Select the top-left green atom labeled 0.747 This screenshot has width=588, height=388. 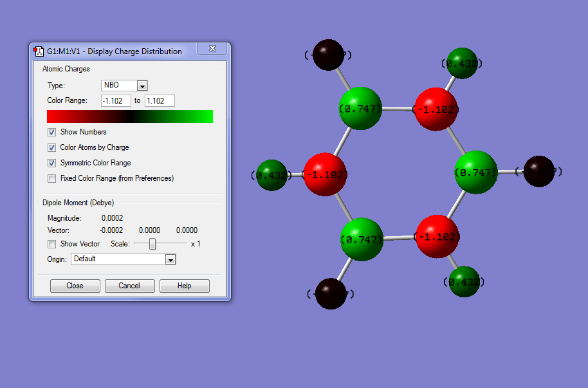[x=360, y=109]
